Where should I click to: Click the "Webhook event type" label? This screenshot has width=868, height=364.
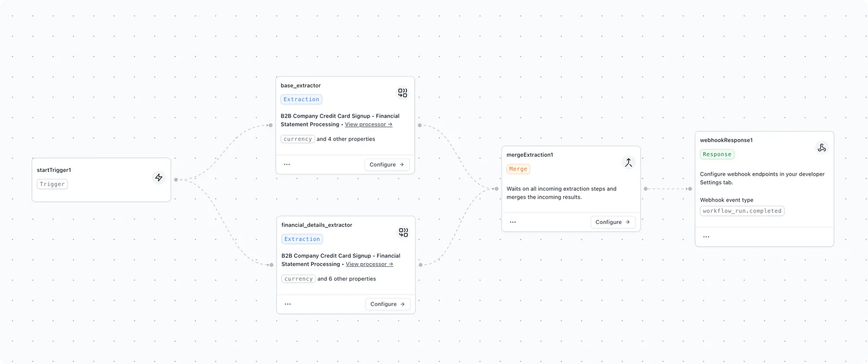click(727, 200)
